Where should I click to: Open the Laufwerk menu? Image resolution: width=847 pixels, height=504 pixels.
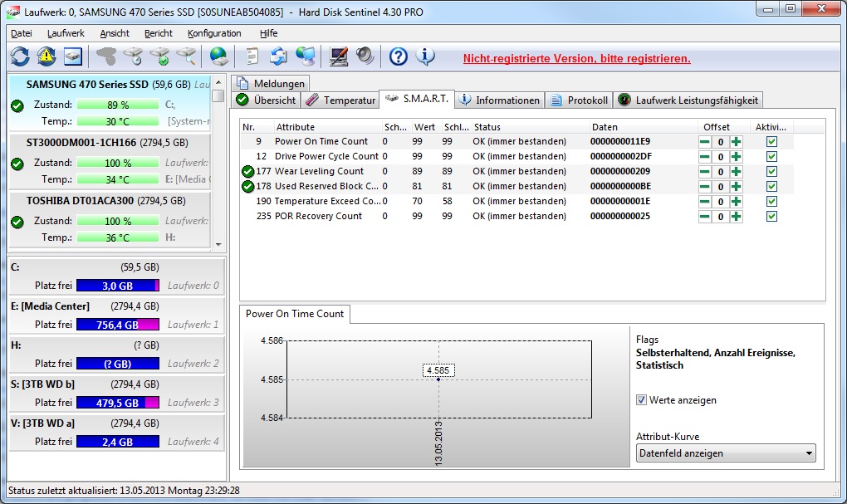point(66,33)
